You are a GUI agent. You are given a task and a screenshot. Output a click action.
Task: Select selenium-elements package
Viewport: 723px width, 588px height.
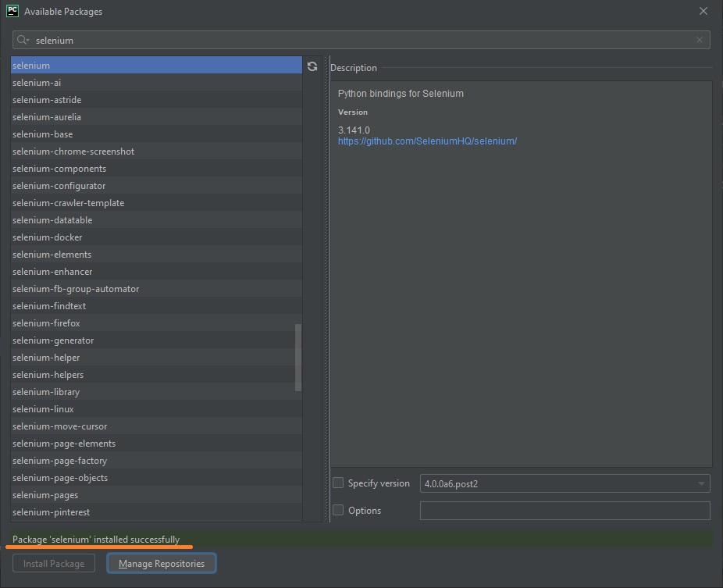click(156, 254)
